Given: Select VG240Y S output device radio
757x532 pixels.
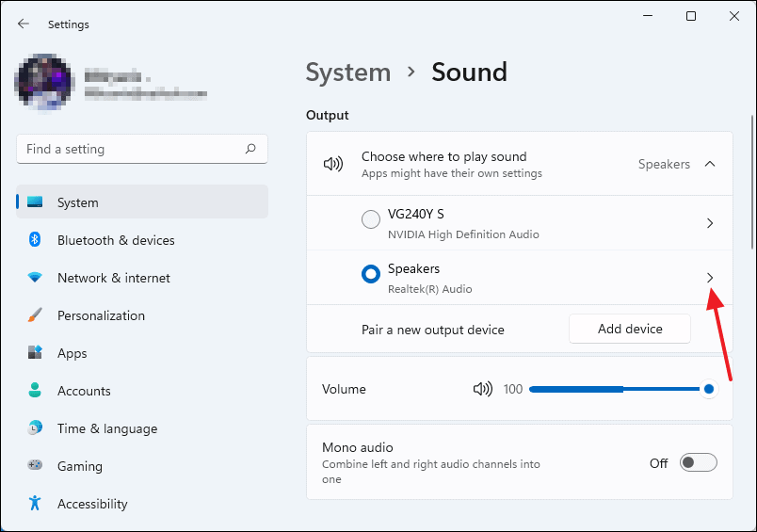Looking at the screenshot, I should 371,219.
